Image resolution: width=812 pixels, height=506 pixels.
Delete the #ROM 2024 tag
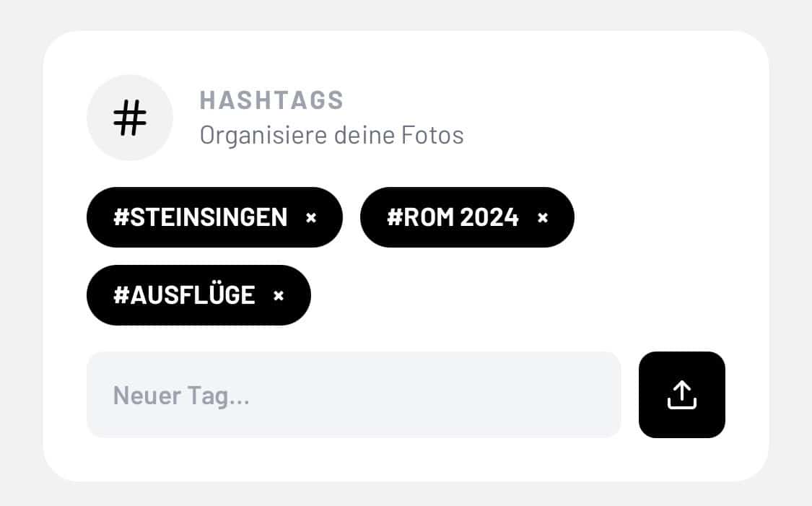[543, 217]
